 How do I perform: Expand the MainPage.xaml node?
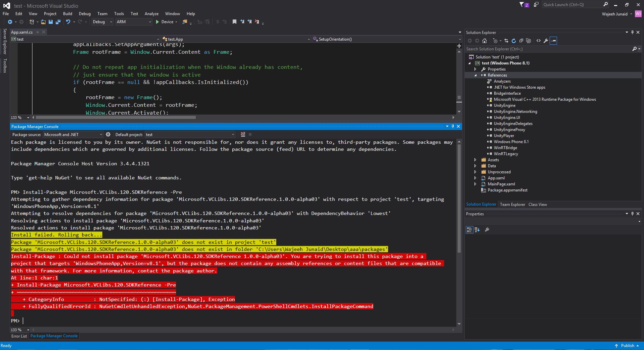click(475, 184)
